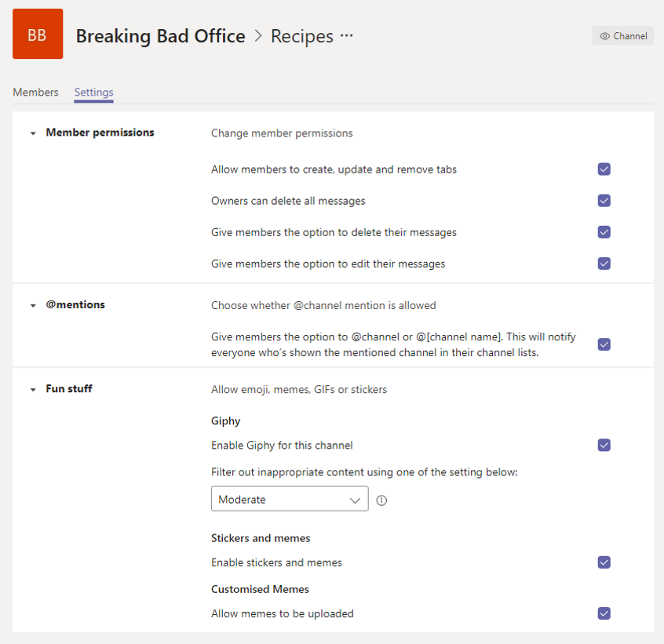Switch to the Members tab
The width and height of the screenshot is (664, 644).
point(35,93)
